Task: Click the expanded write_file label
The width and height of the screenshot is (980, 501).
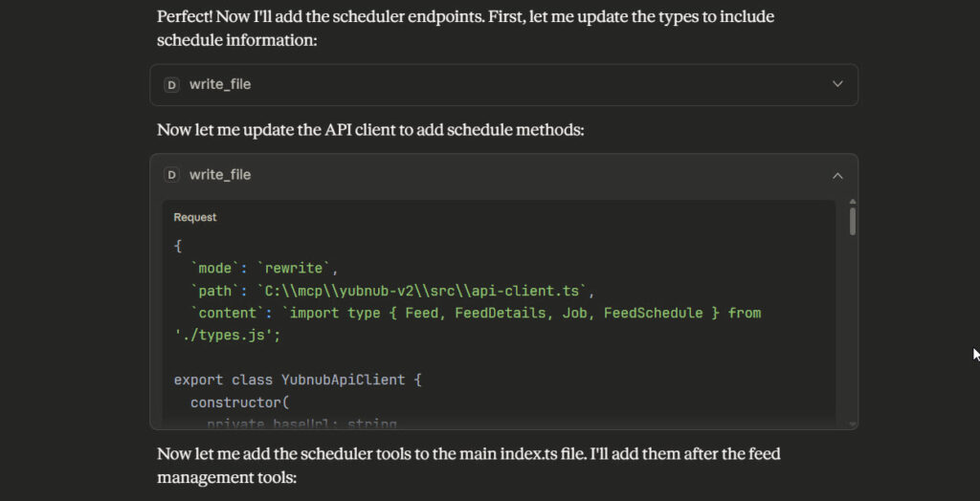Action: [220, 175]
